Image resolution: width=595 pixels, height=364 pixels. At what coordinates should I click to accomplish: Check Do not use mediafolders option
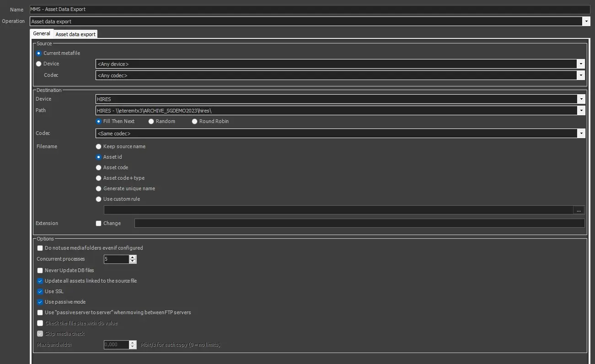pyautogui.click(x=40, y=248)
